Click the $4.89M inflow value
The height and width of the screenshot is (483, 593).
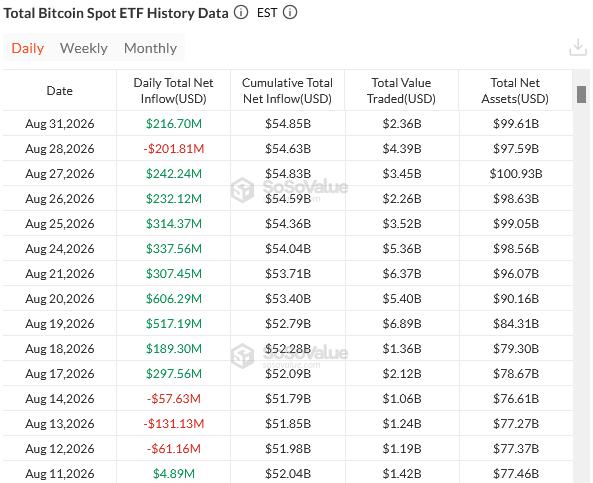(x=174, y=473)
